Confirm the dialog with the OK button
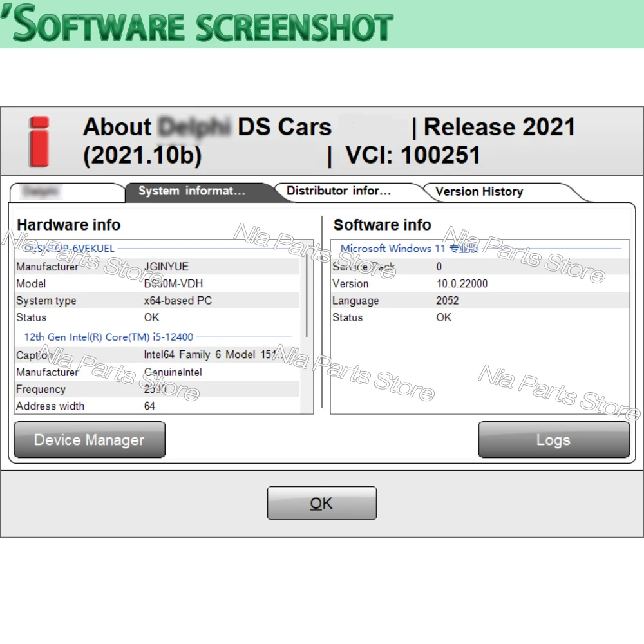Viewport: 644px width, 644px height. click(321, 503)
